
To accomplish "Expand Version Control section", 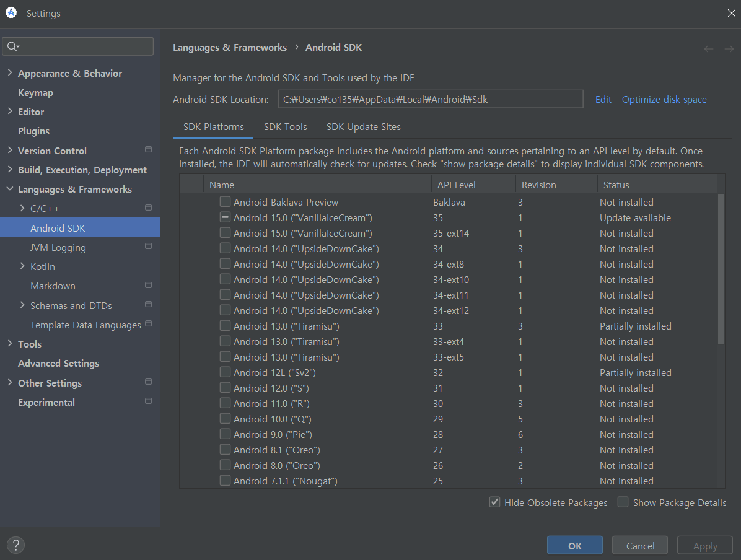I will pos(10,151).
